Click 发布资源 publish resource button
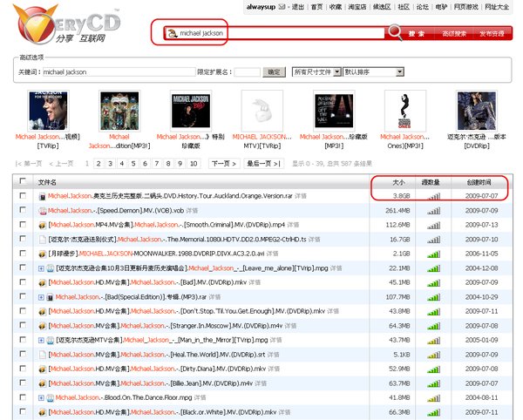This screenshot has height=420, width=523. click(492, 34)
